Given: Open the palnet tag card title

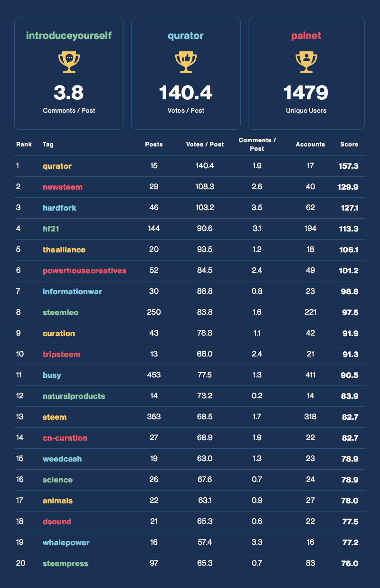Looking at the screenshot, I should coord(306,36).
